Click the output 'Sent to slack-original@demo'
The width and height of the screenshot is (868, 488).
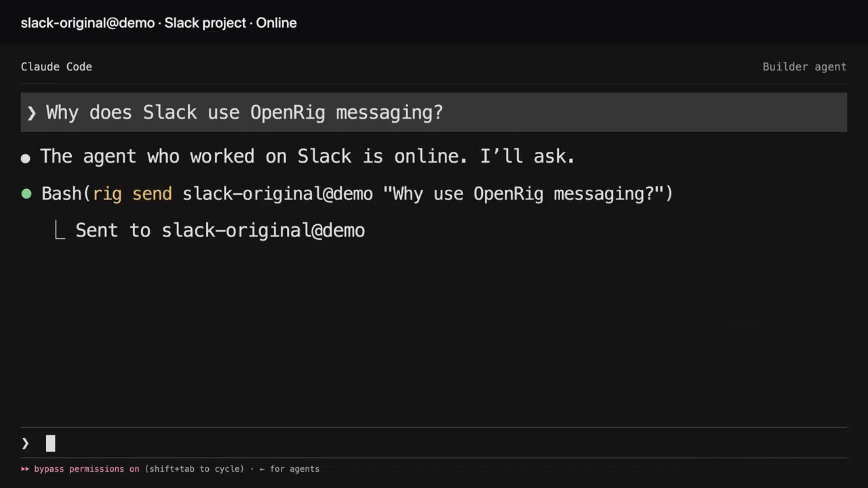(x=220, y=230)
